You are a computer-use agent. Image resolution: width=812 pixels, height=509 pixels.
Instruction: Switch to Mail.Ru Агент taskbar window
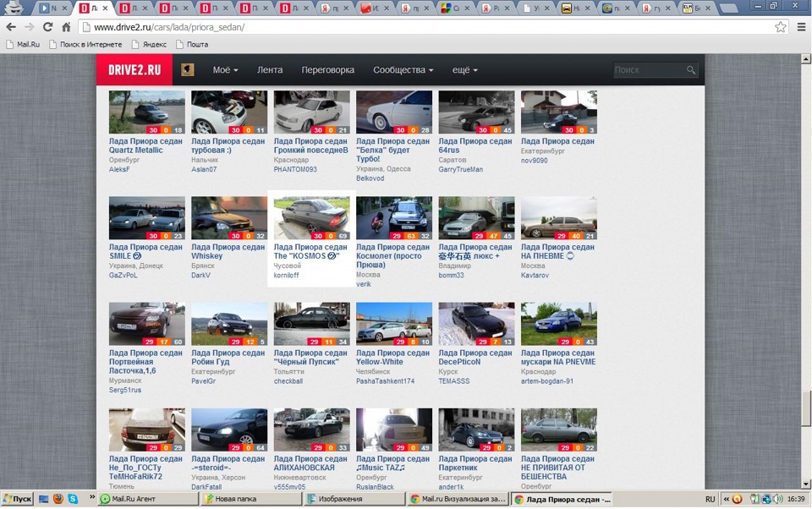point(149,499)
